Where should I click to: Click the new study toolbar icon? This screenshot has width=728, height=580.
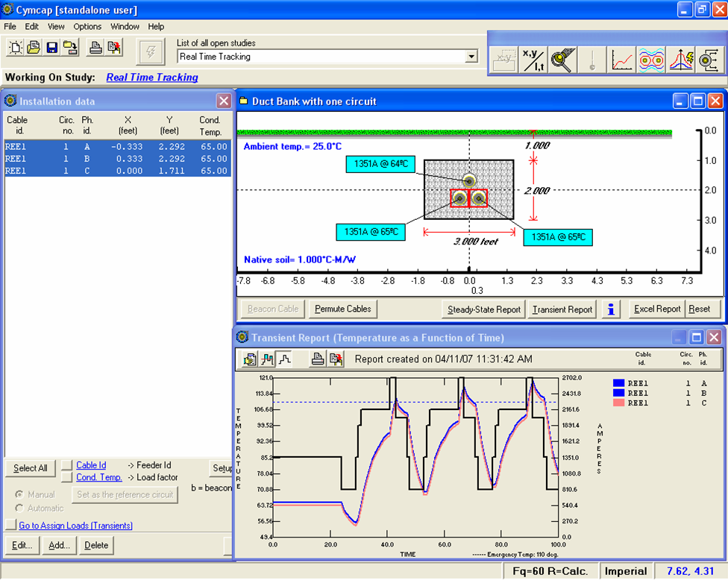[16, 48]
